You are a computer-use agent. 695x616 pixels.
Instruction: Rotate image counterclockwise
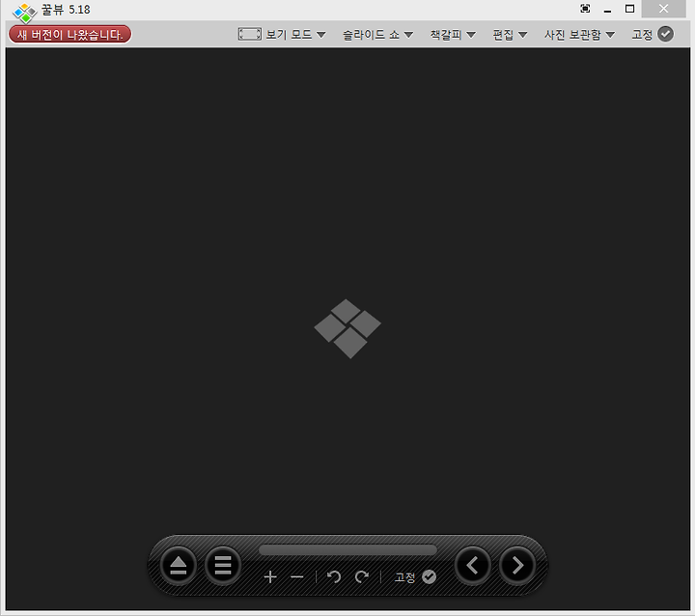(x=334, y=576)
